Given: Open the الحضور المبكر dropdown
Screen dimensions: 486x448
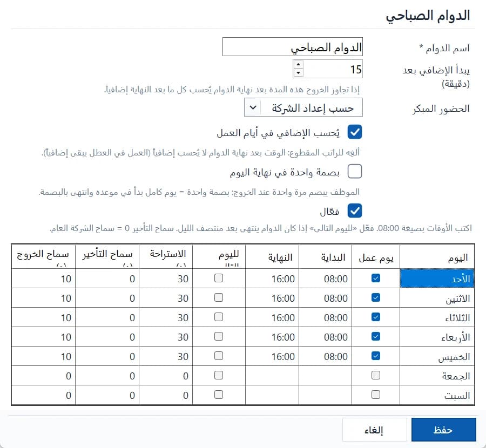Looking at the screenshot, I should coord(303,107).
